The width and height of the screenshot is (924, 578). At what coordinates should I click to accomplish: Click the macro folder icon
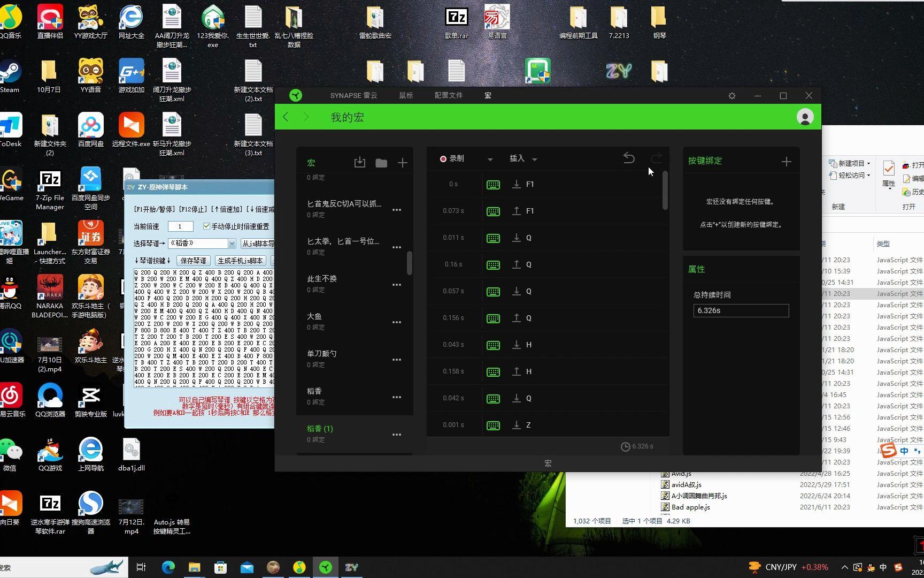coord(381,163)
